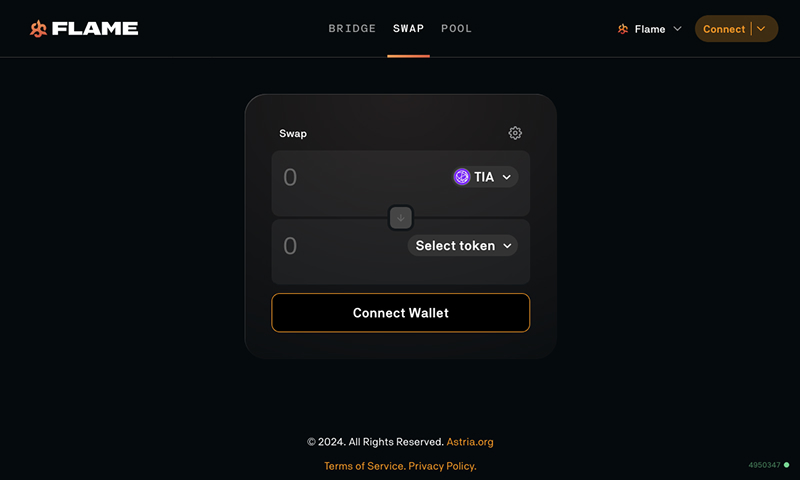Focus the TIA amount input field
Image resolution: width=800 pixels, height=480 pixels.
point(362,177)
